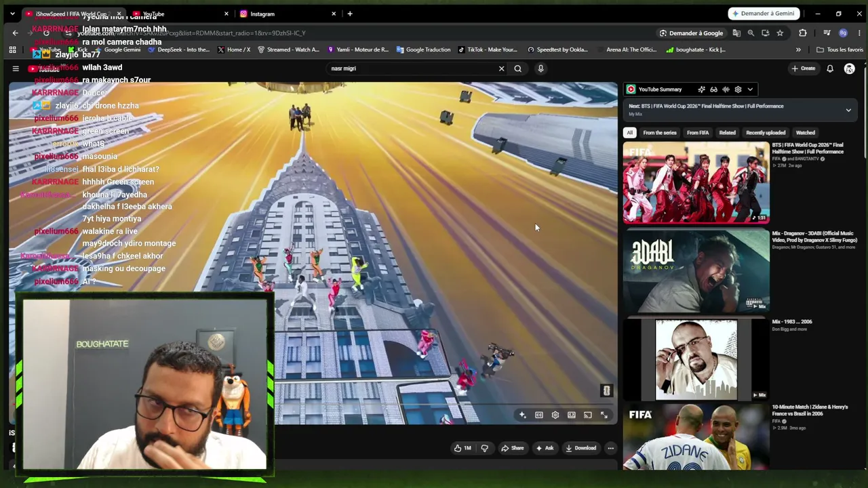Open the Draganov 3DABI mix thumbnail
This screenshot has height=488, width=868.
point(696,270)
